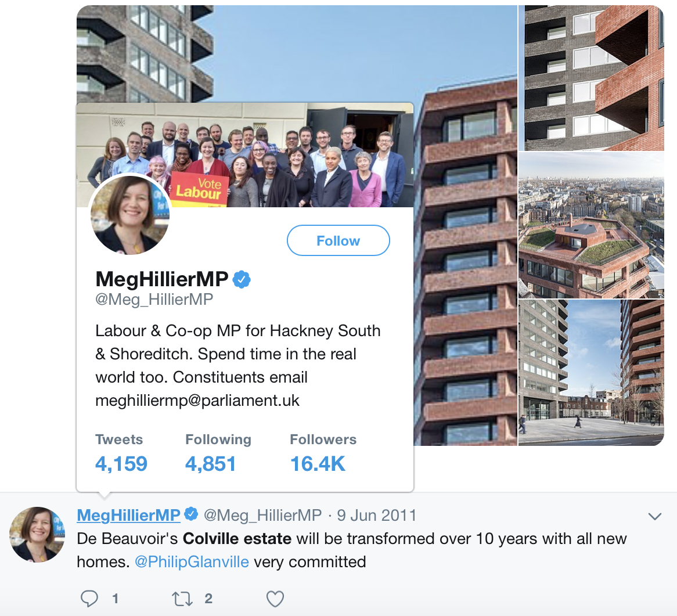Screen dimensions: 677x616
Task: View the 16.4K Followers list
Action: click(x=323, y=453)
